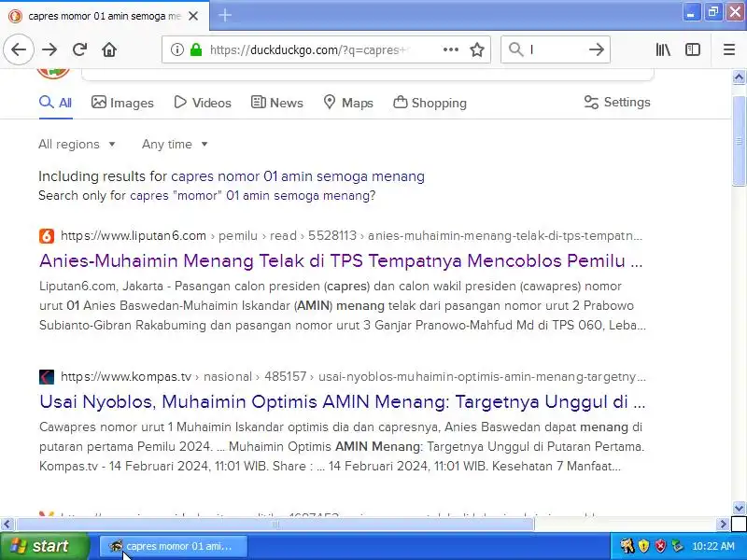Click the tray icon beside clock
747x560 pixels.
click(x=677, y=546)
